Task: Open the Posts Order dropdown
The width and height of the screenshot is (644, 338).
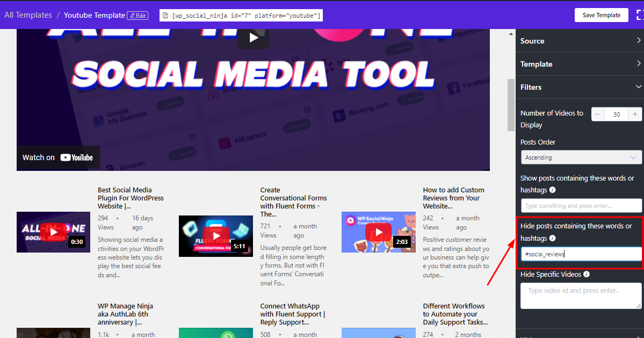Action: click(581, 157)
